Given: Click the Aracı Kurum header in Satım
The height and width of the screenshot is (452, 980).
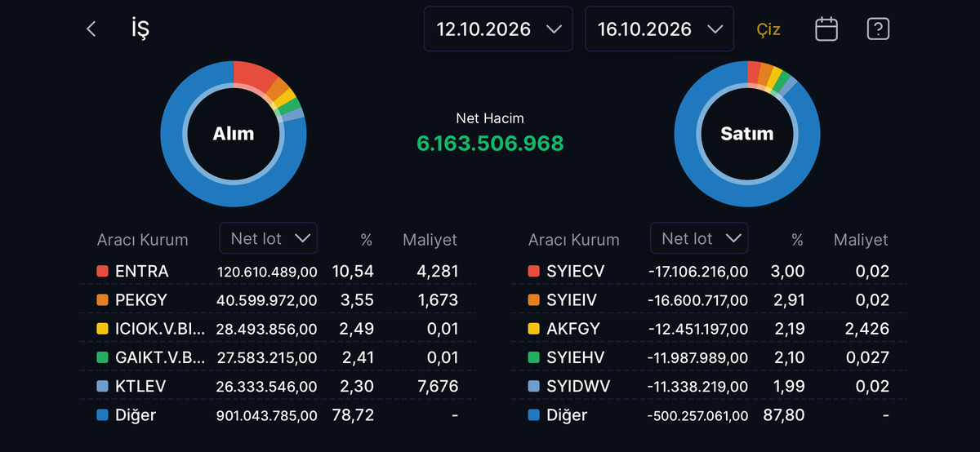Looking at the screenshot, I should click(x=573, y=240).
